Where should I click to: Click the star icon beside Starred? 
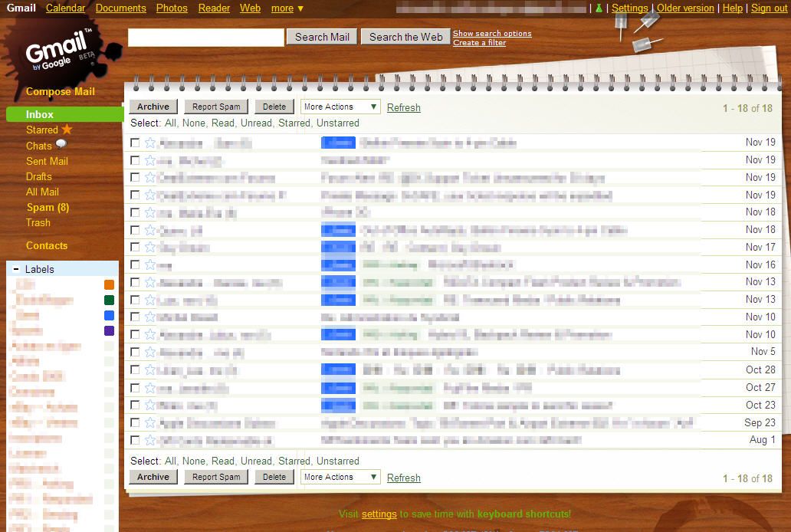67,130
